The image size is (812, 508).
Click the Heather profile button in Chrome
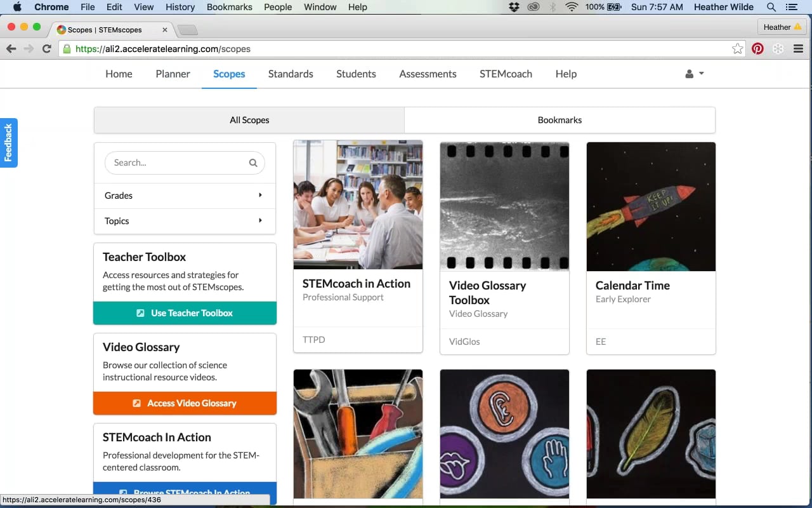point(782,27)
